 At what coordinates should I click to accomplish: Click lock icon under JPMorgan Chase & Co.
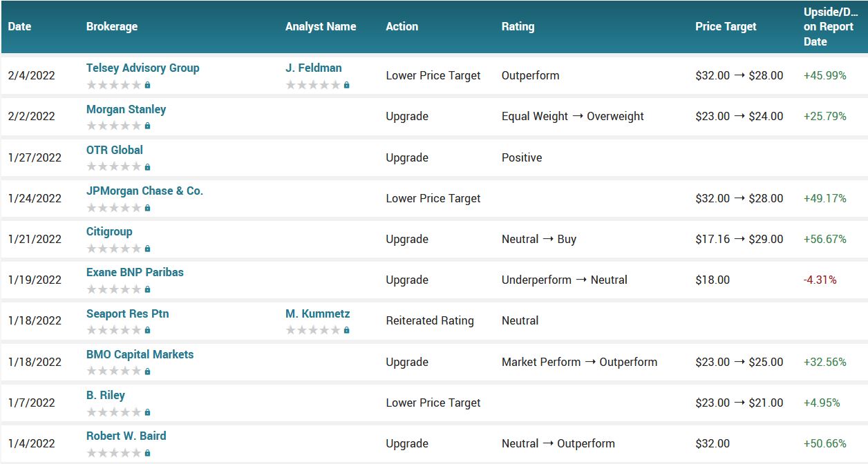point(147,208)
